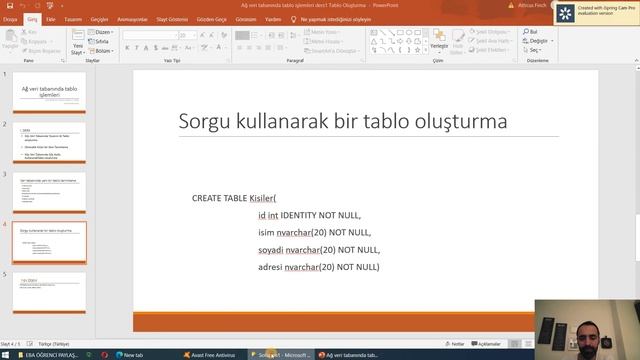Click the line shape in shapes gallery

click(x=382, y=32)
